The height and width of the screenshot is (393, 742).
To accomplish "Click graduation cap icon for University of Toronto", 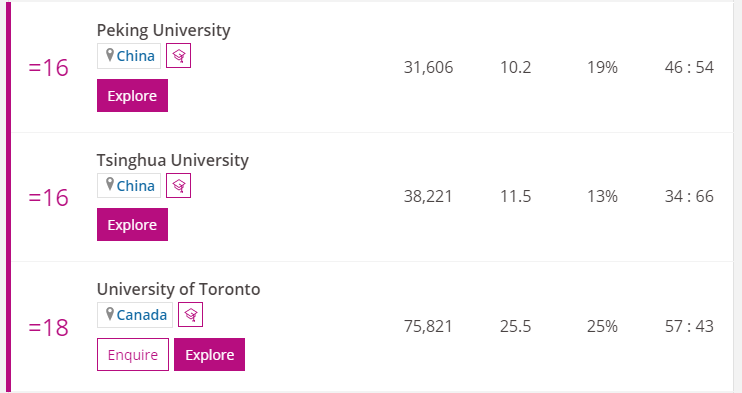I will pos(190,315).
